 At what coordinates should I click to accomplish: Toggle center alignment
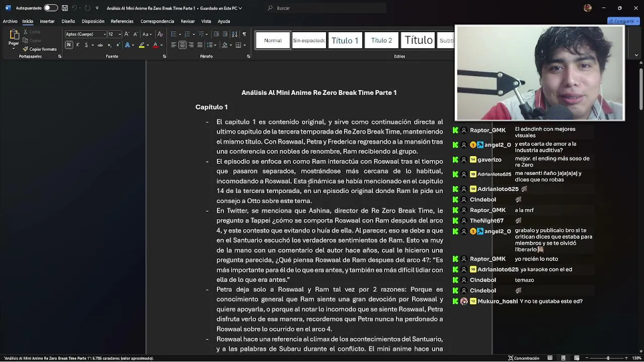click(182, 45)
